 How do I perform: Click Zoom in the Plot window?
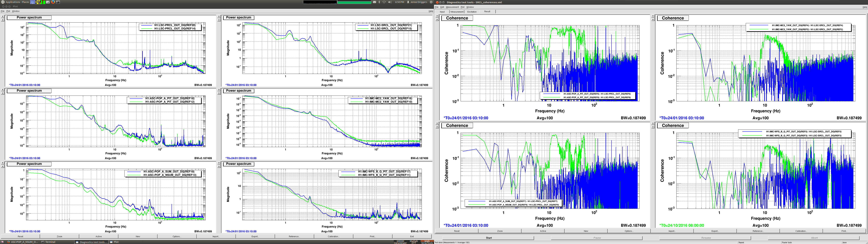point(59,237)
